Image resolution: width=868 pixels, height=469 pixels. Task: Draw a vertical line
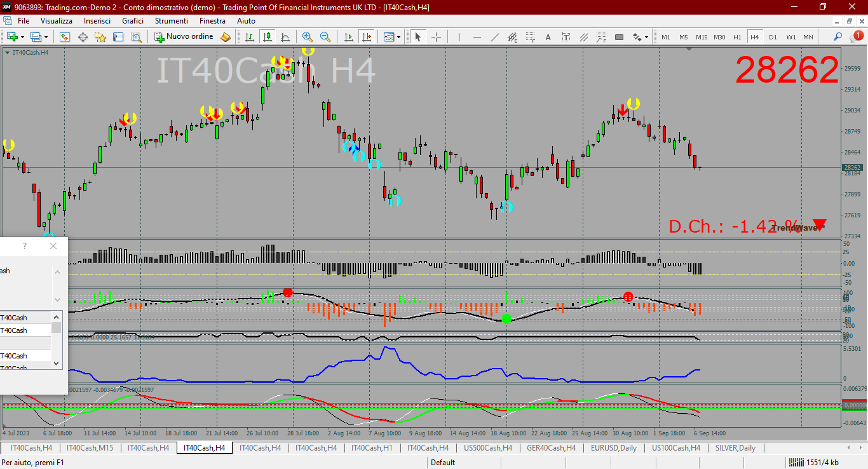(x=459, y=37)
